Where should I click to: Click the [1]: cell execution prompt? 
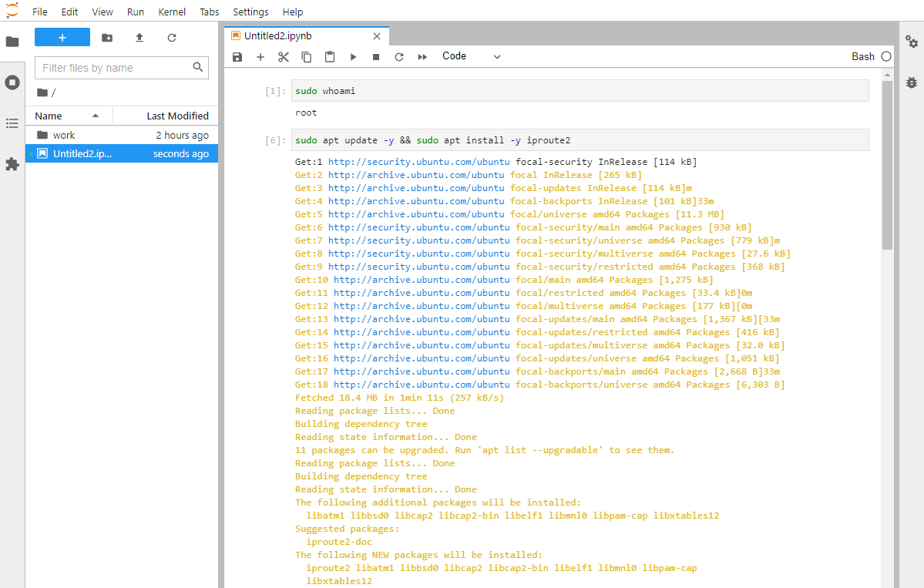(x=275, y=91)
